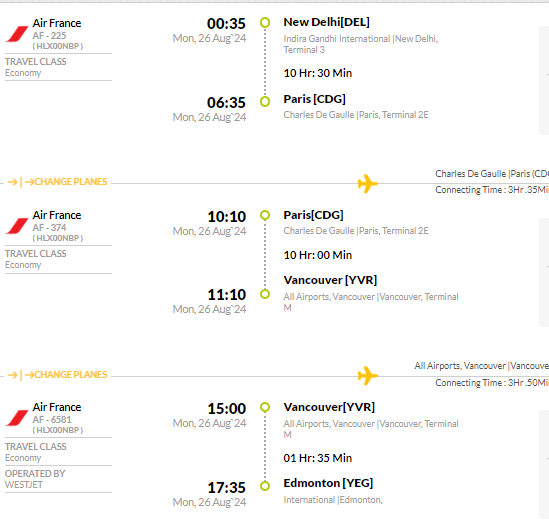
Task: Click the 10 Hr: 30 Min duration
Action: tap(318, 73)
